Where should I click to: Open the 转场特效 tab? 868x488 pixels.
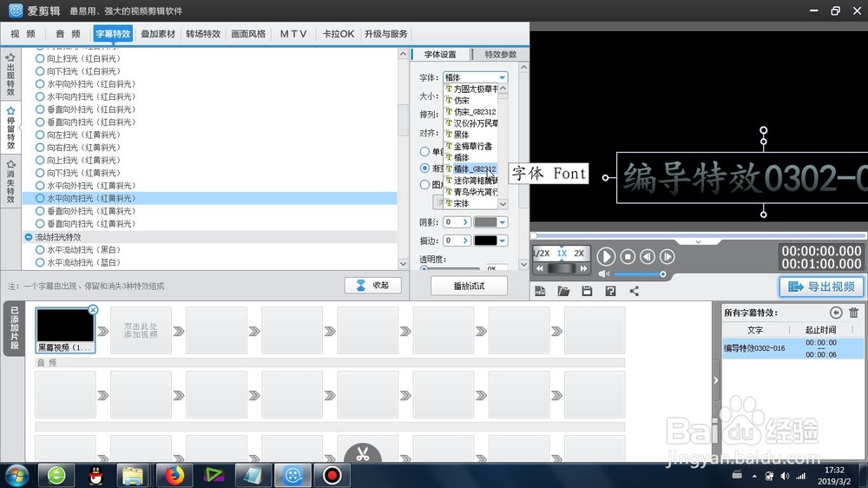(203, 34)
